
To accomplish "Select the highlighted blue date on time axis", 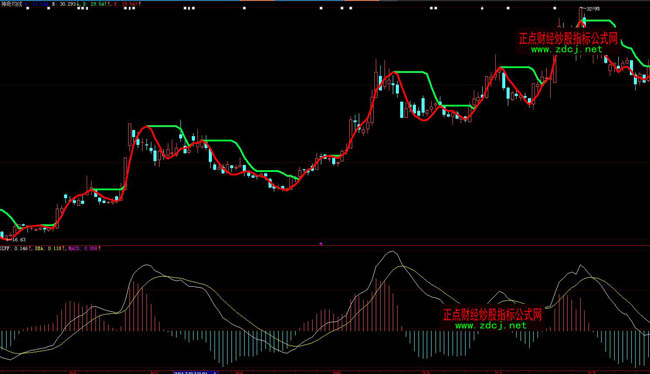I will 195,372.
